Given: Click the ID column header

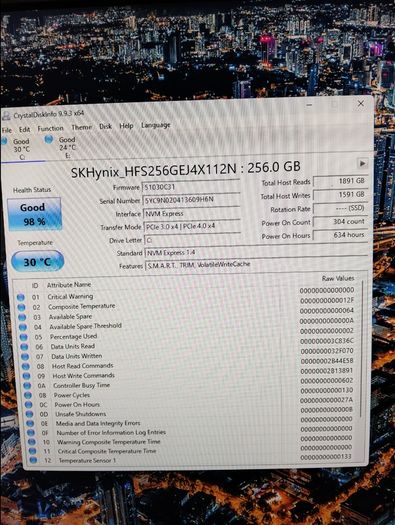Looking at the screenshot, I should [x=35, y=286].
